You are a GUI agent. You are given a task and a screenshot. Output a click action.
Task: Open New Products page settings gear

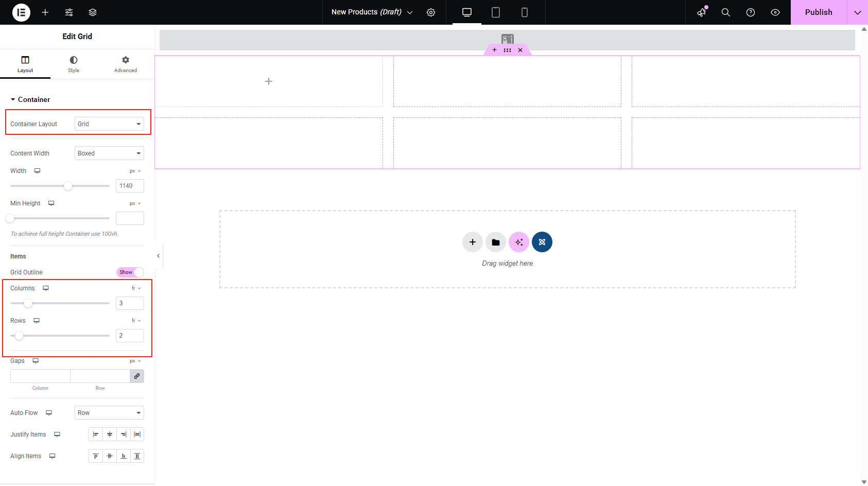pos(431,12)
